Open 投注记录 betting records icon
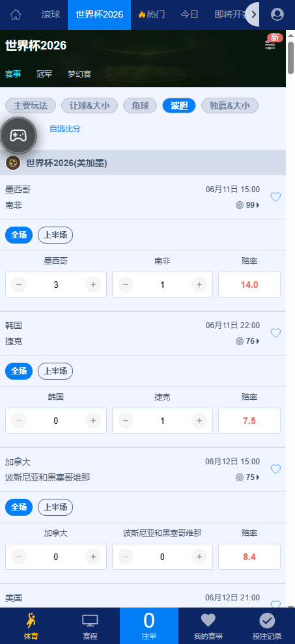295x644 pixels. (267, 621)
